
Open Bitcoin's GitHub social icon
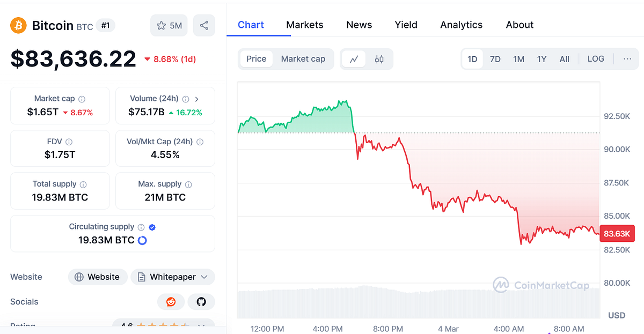coord(201,302)
